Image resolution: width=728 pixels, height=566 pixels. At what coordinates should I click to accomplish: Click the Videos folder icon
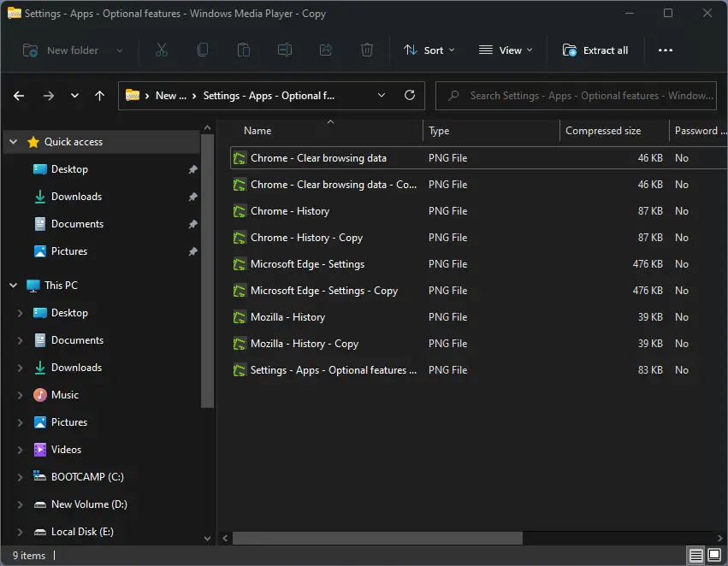pyautogui.click(x=40, y=450)
